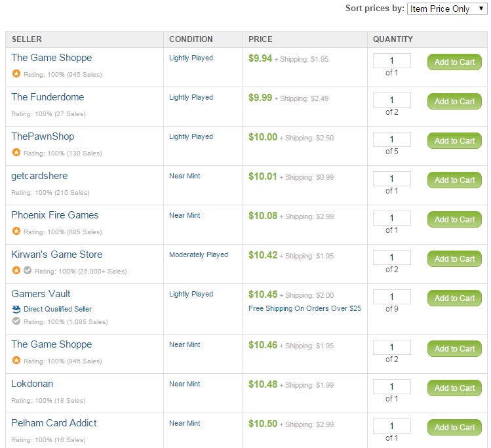Open getcardshere seller link

tap(39, 176)
